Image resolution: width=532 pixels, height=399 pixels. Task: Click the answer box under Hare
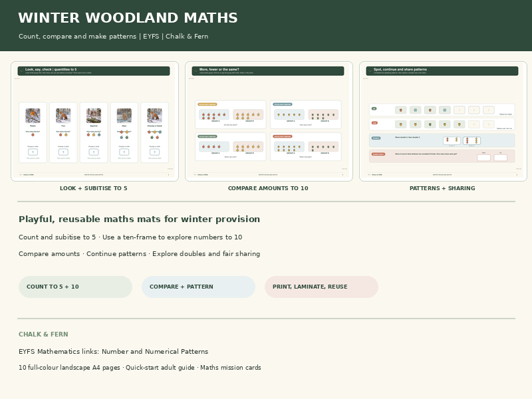tap(124, 152)
